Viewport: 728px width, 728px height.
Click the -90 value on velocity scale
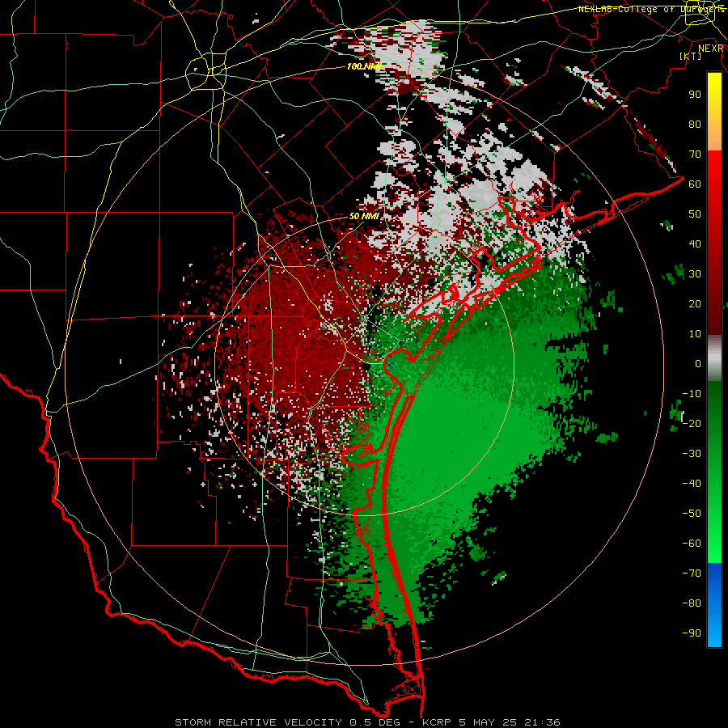692,633
